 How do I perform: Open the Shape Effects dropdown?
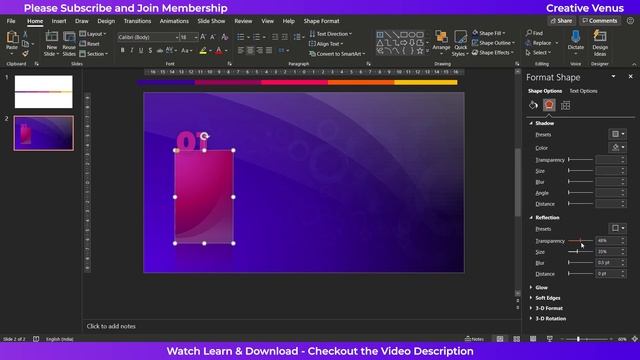pyautogui.click(x=493, y=53)
